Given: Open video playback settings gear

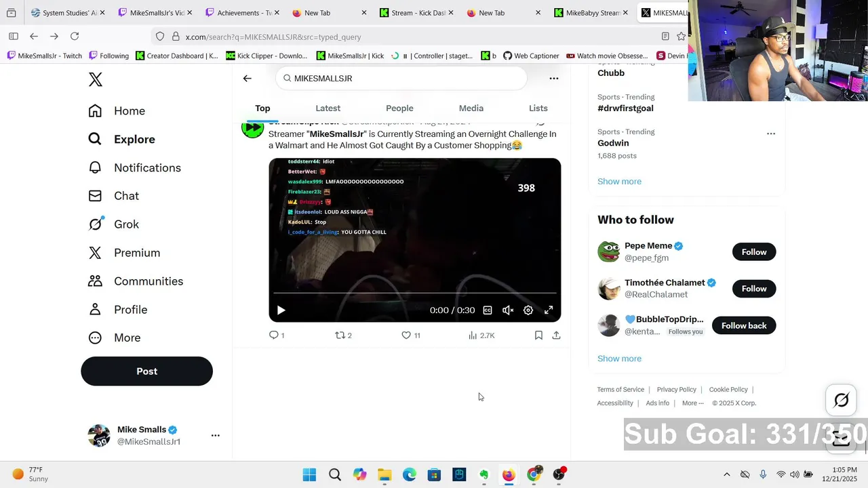Looking at the screenshot, I should [x=528, y=310].
